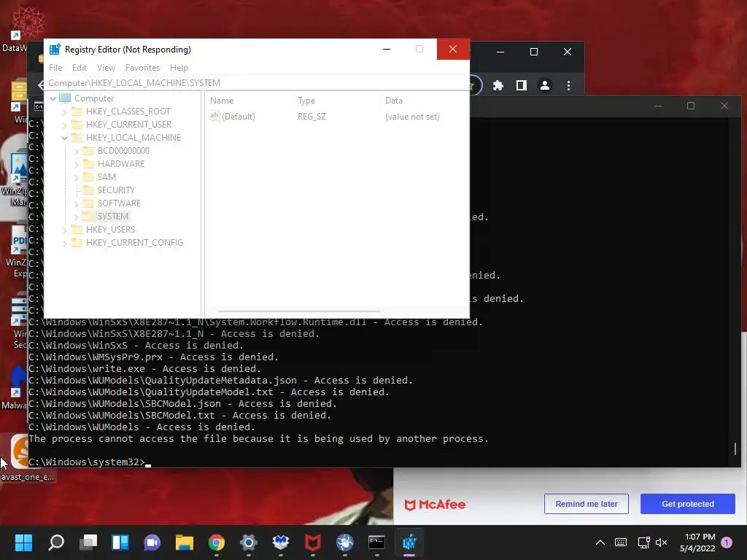747x560 pixels.
Task: Open touch keyboard tray icon
Action: coord(621,542)
